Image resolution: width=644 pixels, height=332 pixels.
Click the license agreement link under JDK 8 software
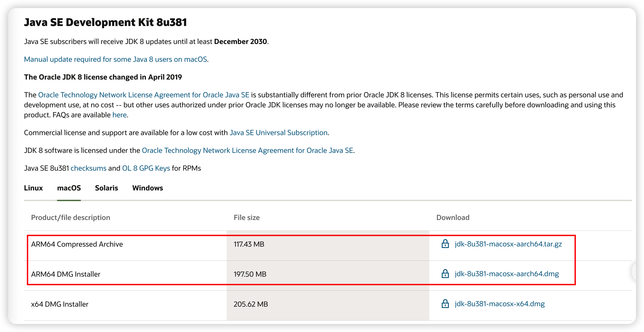coord(248,150)
